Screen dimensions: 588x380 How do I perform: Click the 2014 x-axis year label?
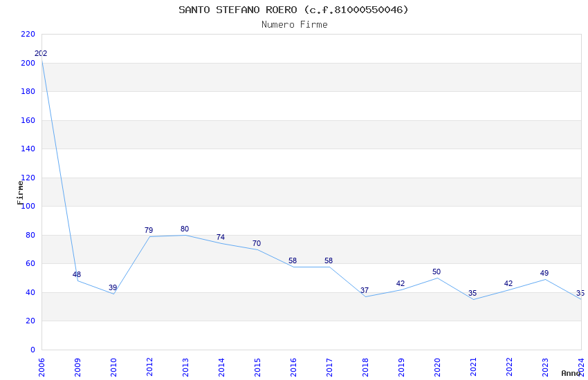[221, 367]
